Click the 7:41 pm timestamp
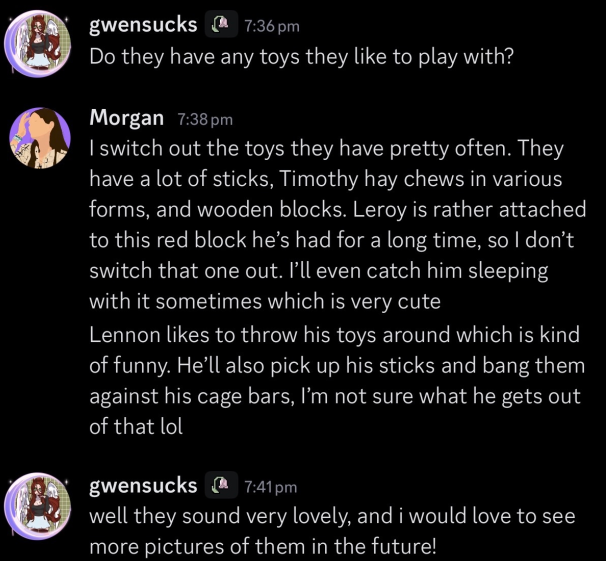 [x=271, y=488]
